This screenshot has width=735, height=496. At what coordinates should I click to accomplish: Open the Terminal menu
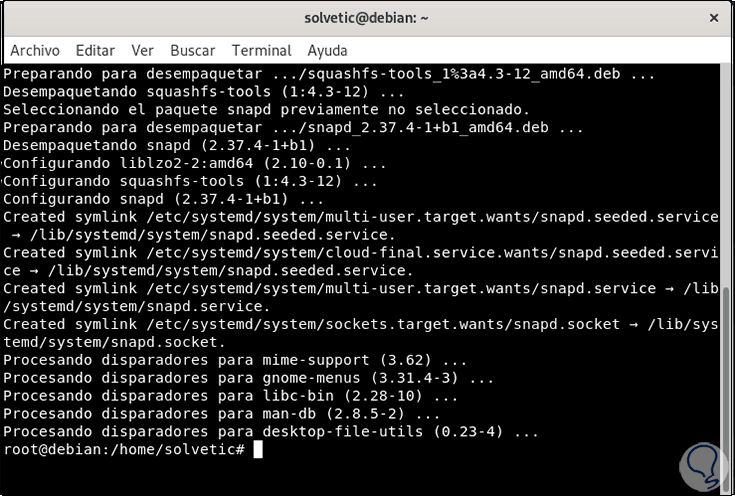(261, 50)
